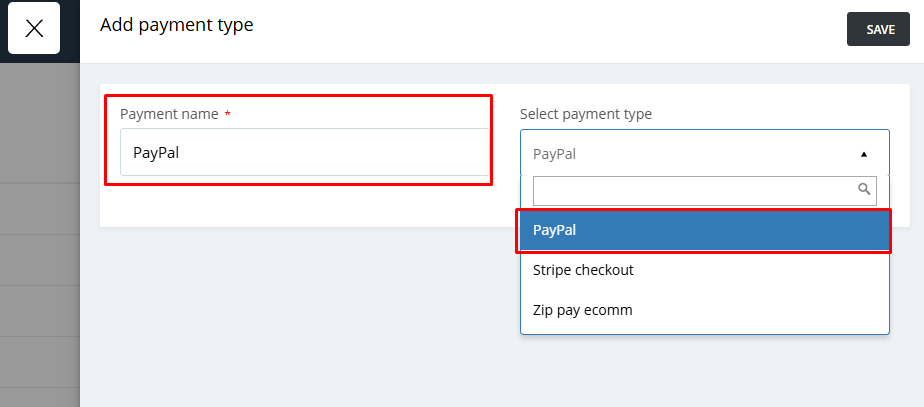Click the dimmed overlay left of panel
Screen dimensions: 924x407
click(40, 250)
